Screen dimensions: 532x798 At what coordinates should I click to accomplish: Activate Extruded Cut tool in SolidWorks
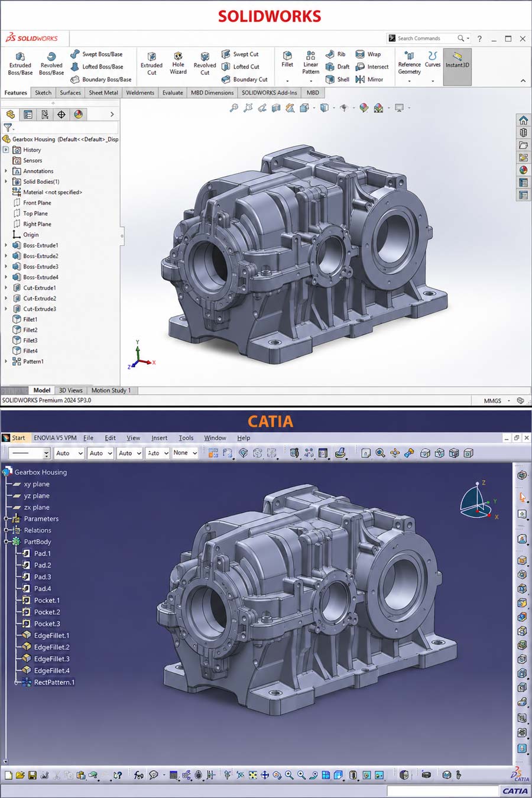[x=151, y=64]
